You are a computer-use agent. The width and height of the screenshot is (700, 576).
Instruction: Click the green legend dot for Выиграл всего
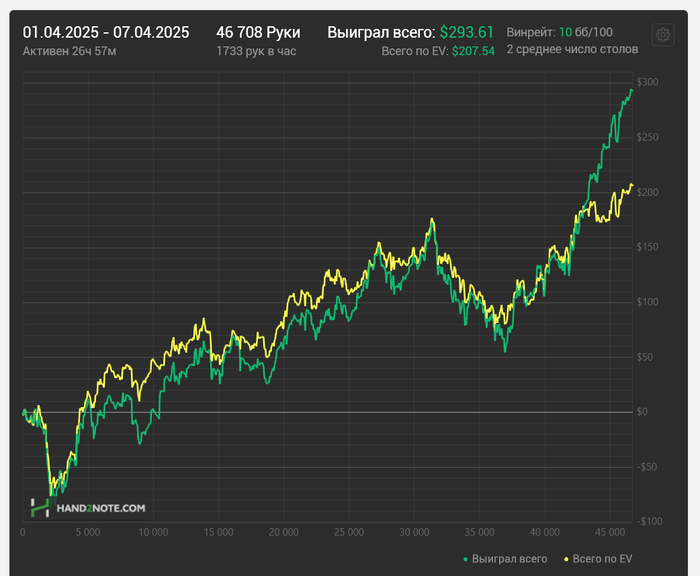pyautogui.click(x=466, y=559)
